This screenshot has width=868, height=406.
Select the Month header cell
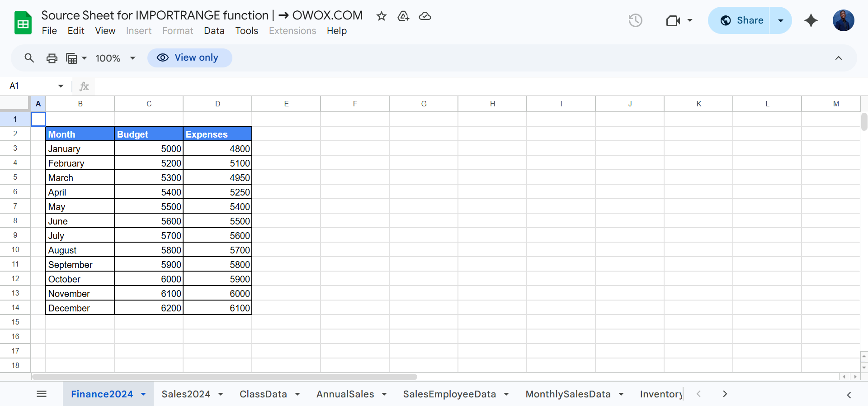80,134
